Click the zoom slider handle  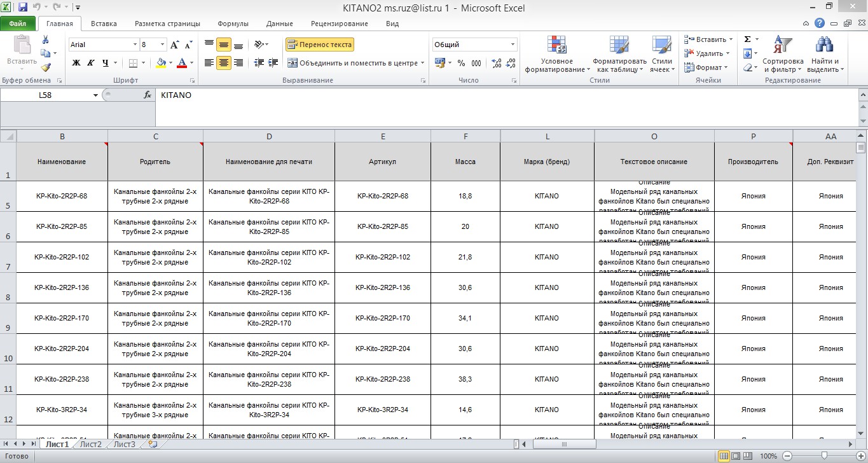pos(823,455)
